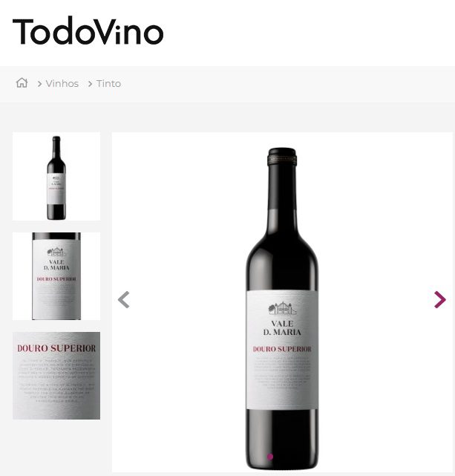
Task: Click the description text in close-up thumbnail
Action: pyautogui.click(x=56, y=381)
